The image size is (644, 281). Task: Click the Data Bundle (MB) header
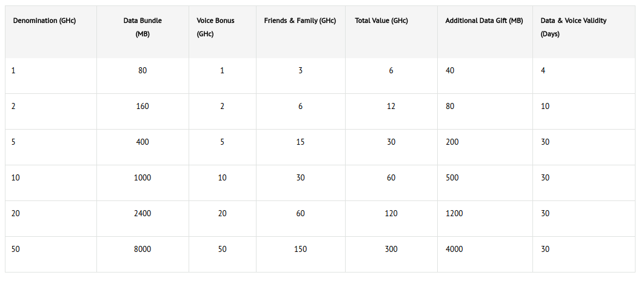pyautogui.click(x=143, y=27)
